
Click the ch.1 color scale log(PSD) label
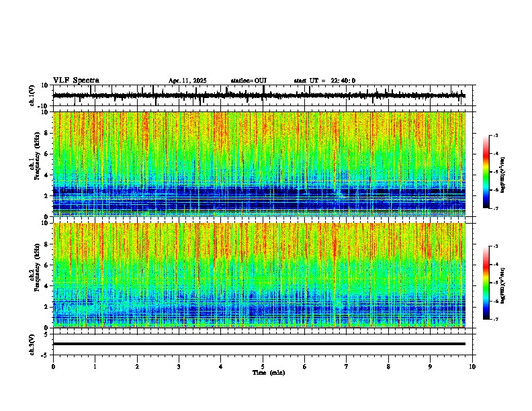(502, 175)
